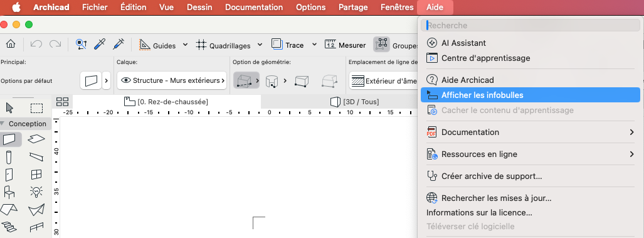Select the Find and Select tool icon
The image size is (644, 238).
82,45
